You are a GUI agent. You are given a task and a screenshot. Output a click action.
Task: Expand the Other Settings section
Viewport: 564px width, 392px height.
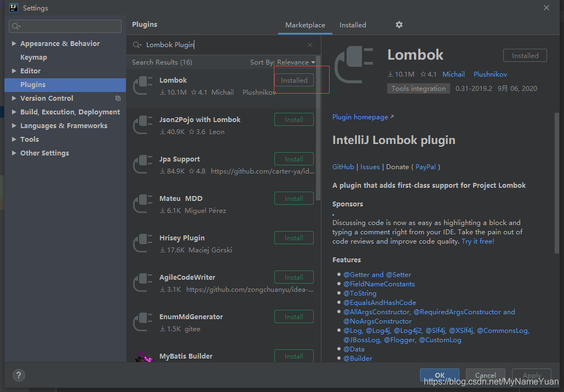(14, 153)
